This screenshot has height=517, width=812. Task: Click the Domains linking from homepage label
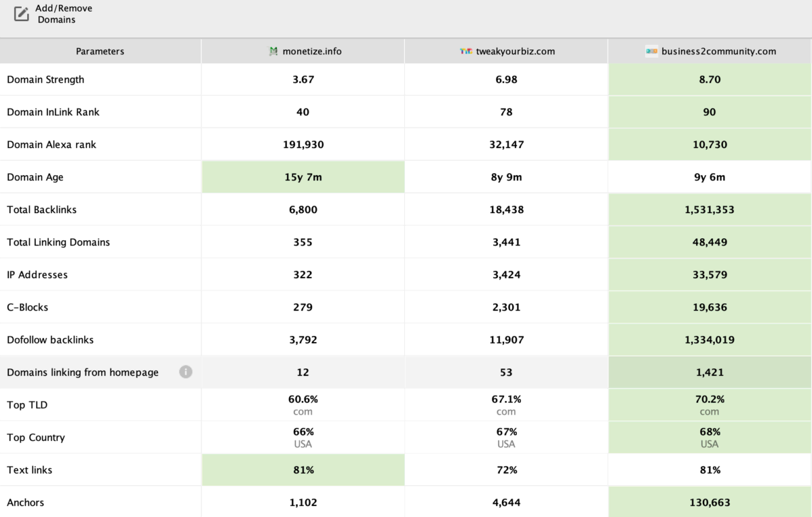click(x=82, y=372)
